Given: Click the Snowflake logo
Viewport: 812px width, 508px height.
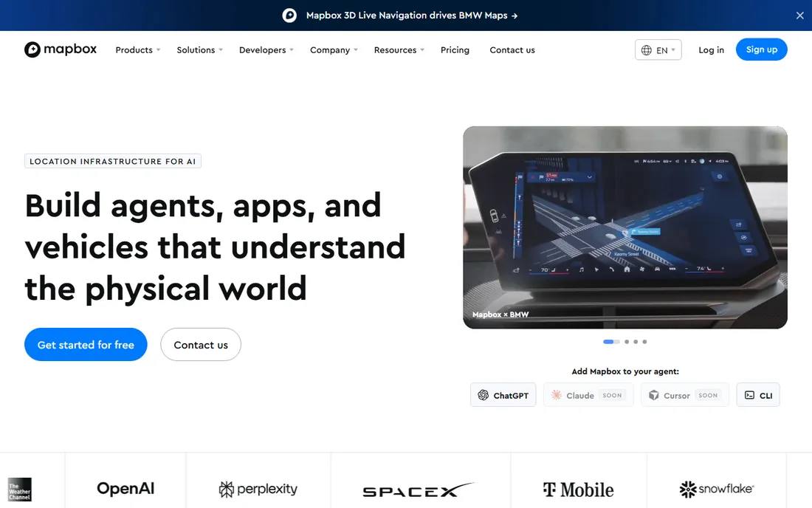Looking at the screenshot, I should (x=717, y=489).
